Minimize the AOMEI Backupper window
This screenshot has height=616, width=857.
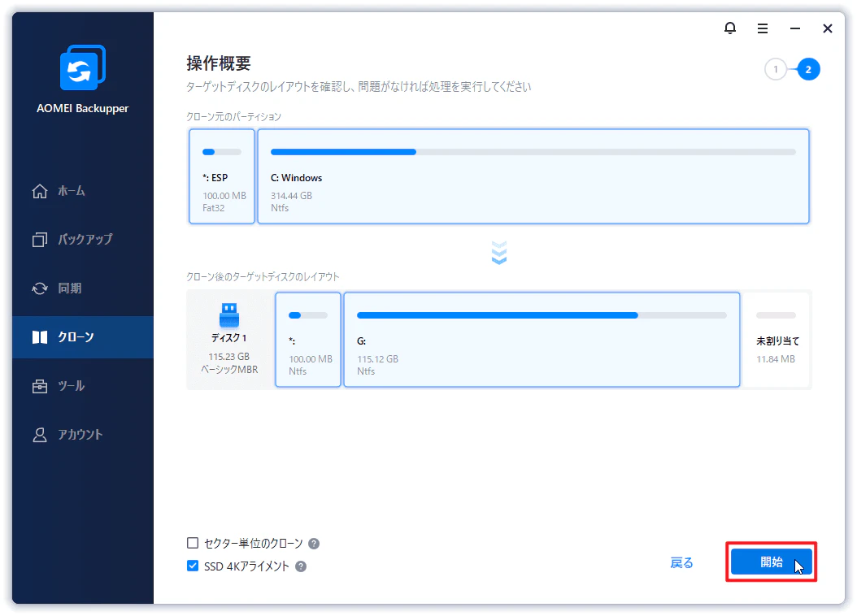(795, 28)
